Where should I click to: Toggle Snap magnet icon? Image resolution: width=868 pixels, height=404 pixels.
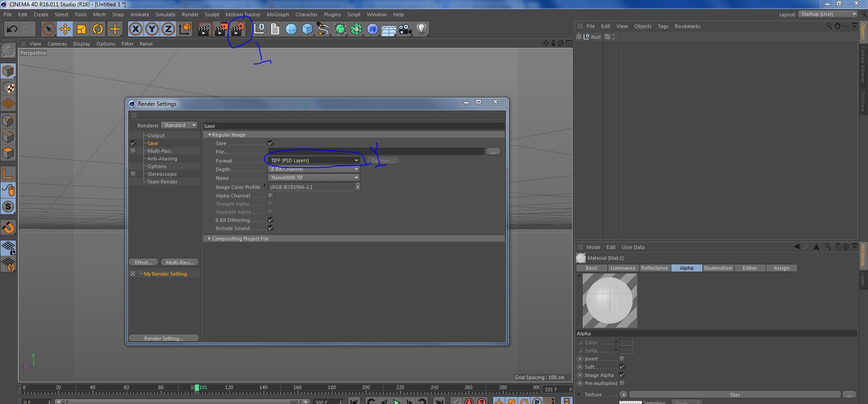click(x=8, y=227)
